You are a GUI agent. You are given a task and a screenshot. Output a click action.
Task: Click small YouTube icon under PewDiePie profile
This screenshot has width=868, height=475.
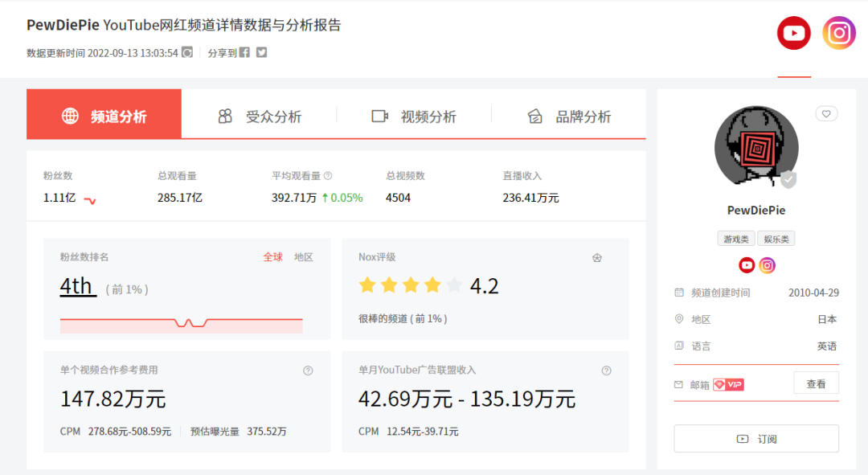[747, 265]
